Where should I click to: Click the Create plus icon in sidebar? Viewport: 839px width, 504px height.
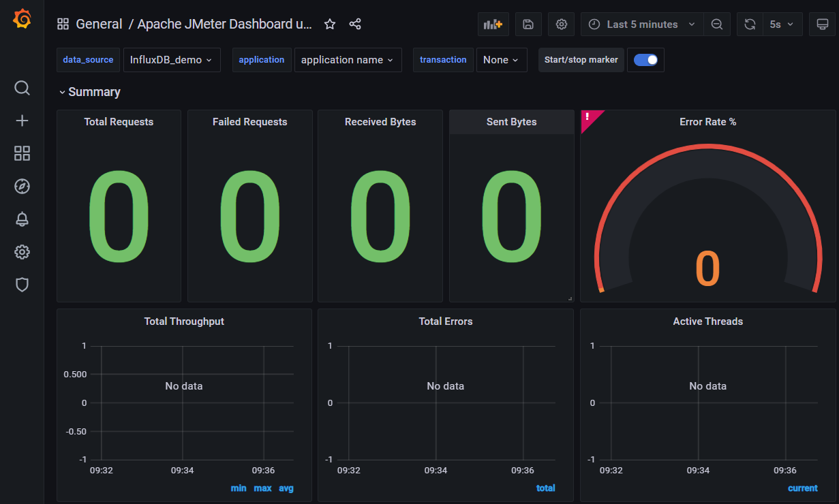[22, 121]
